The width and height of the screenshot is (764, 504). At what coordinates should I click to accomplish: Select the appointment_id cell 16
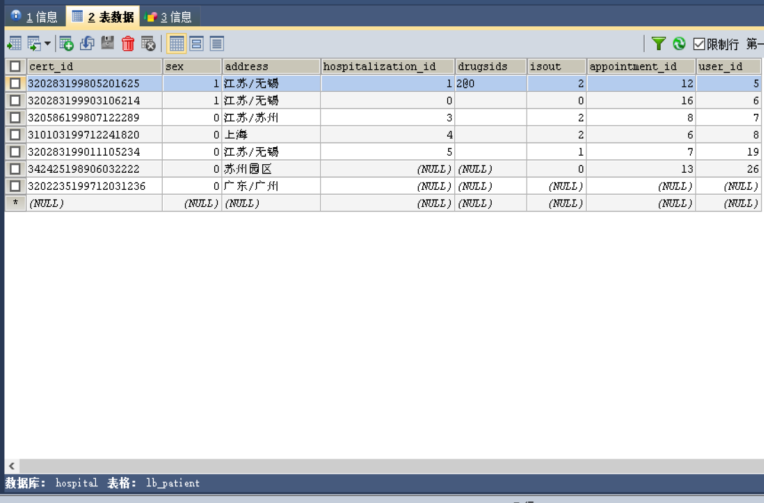[641, 100]
